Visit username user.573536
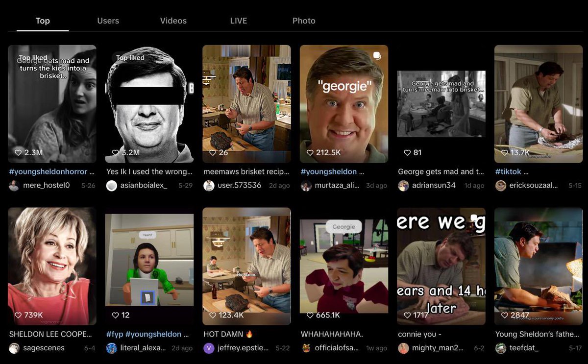The image size is (588, 364). click(240, 186)
